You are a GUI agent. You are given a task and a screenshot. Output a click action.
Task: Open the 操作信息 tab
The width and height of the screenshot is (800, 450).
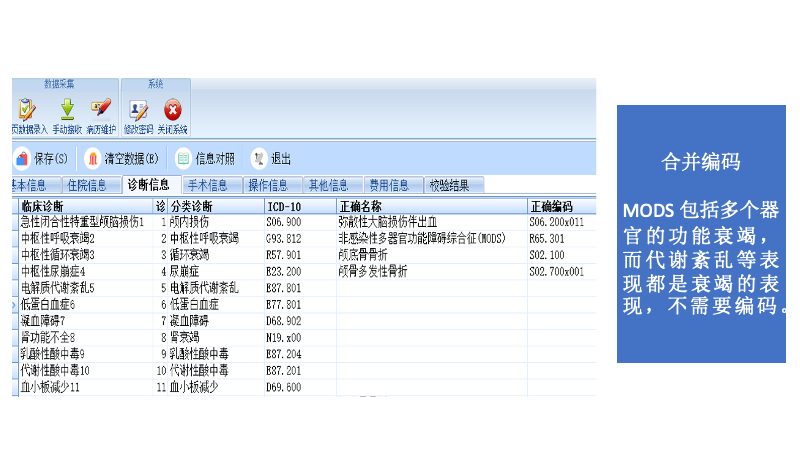coord(268,185)
